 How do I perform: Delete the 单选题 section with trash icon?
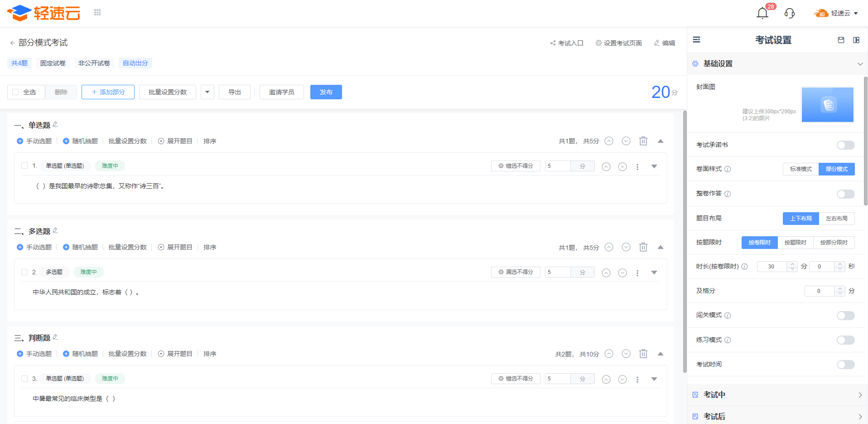tap(643, 141)
